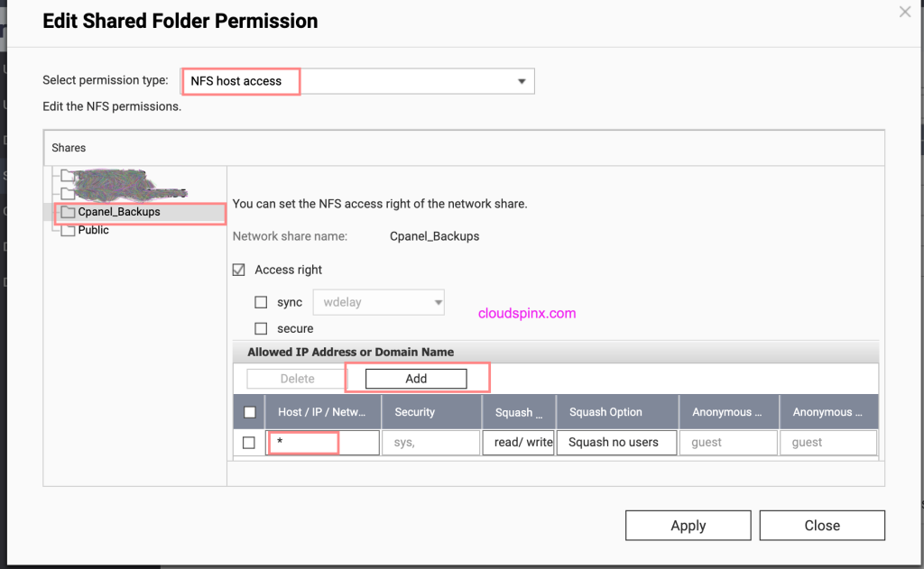Click the Cpanel_Backups folder icon

[68, 213]
